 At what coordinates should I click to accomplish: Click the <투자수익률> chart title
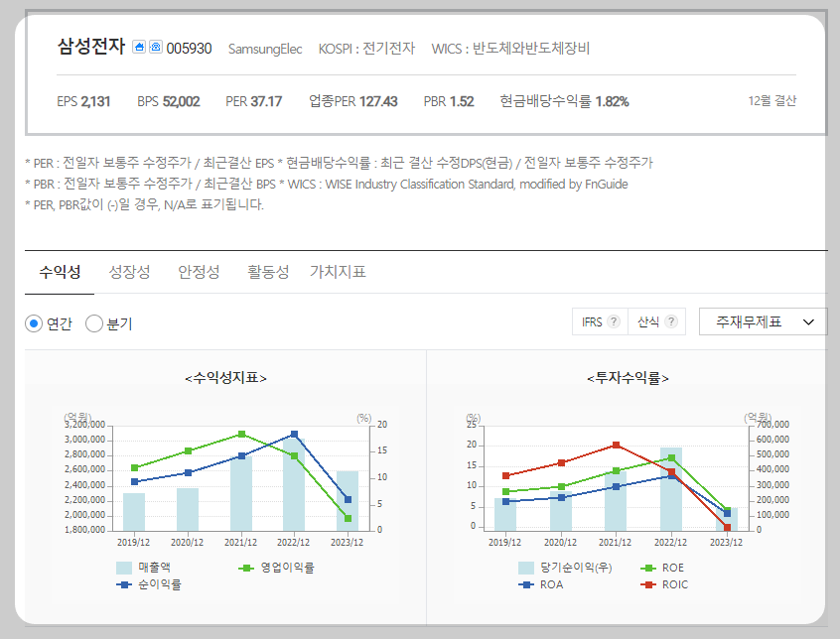pos(628,378)
